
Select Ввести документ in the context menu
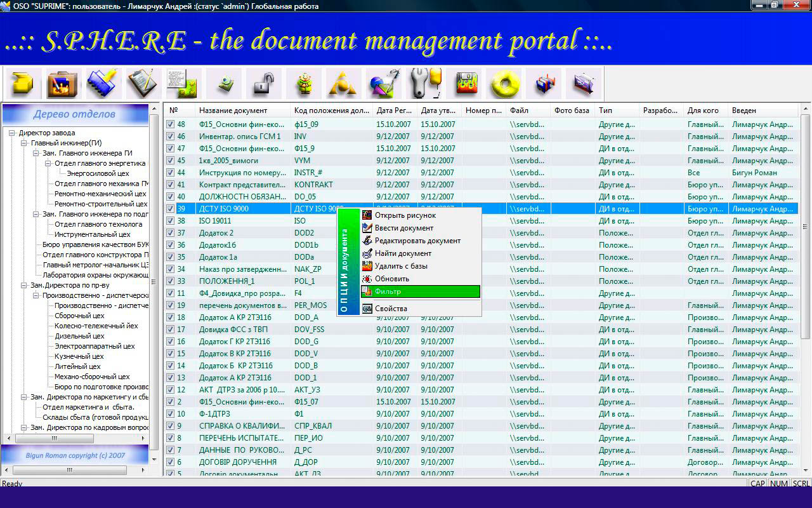[420, 228]
